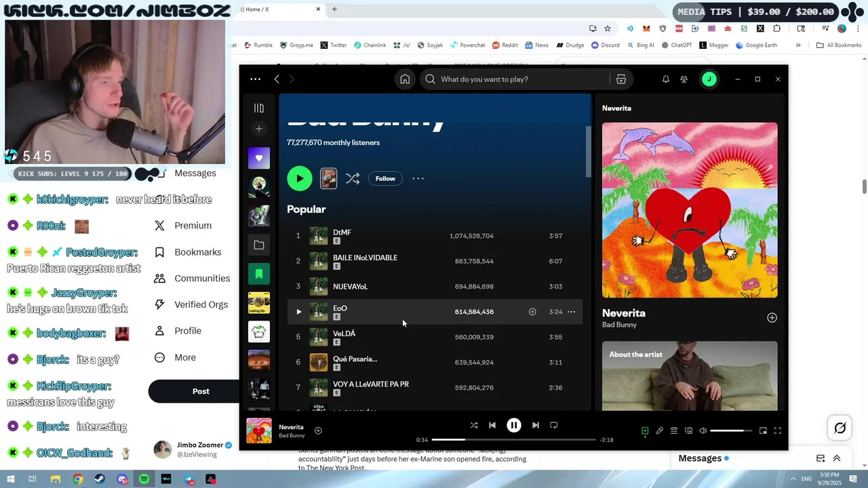Open the Jimbo Zoomer account switcher
Image resolution: width=868 pixels, height=488 pixels.
pos(193,449)
